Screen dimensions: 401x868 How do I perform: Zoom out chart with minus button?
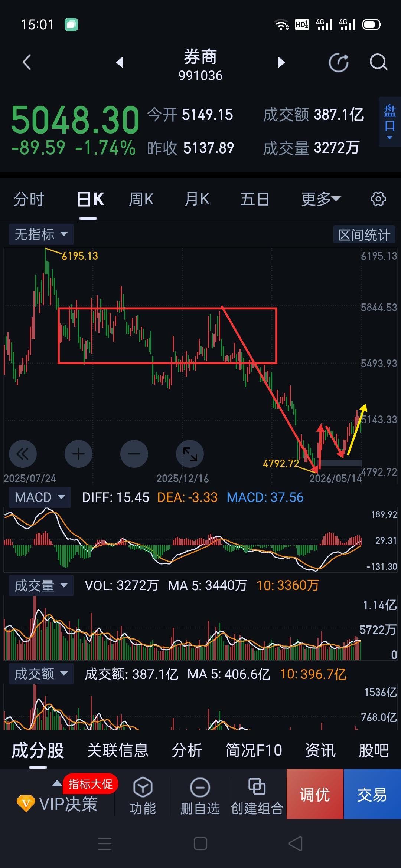(x=134, y=454)
